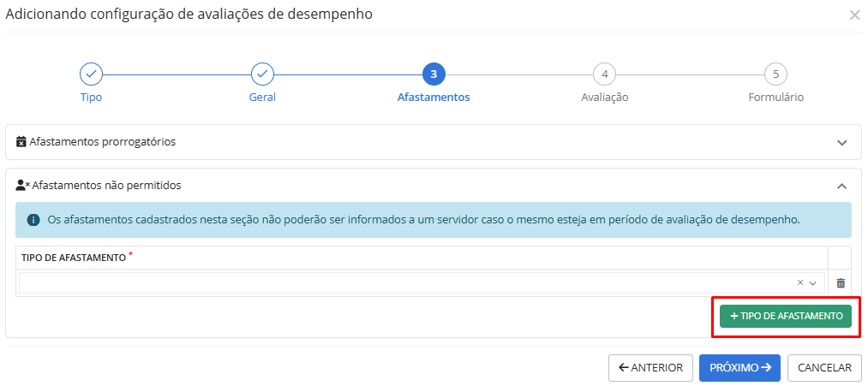Go to the Formulário step label
868x386 pixels.
(775, 98)
